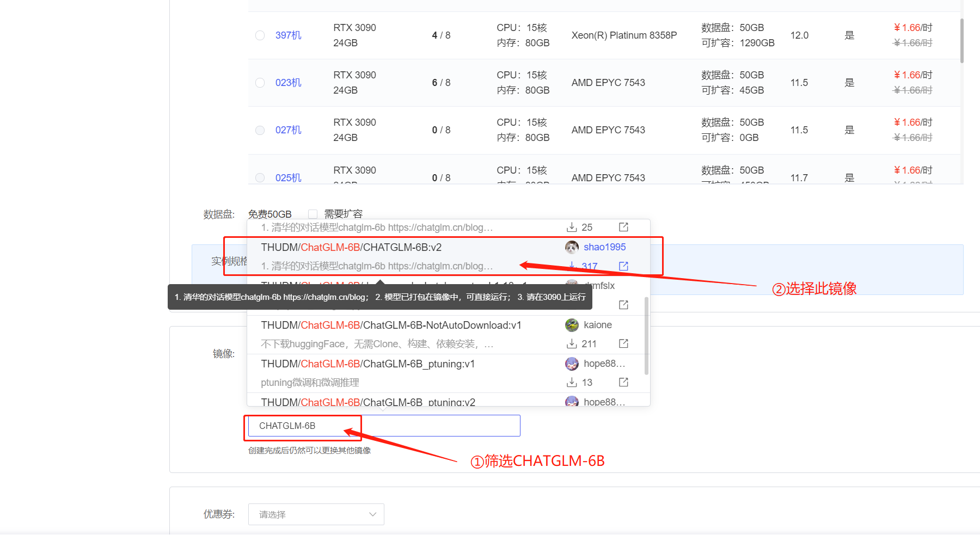Click the 不下载huggingFace description text

pyautogui.click(x=377, y=344)
